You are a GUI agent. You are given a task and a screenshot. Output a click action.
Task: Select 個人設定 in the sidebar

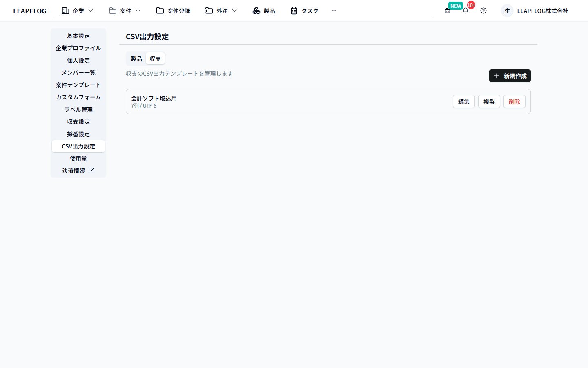pos(78,61)
